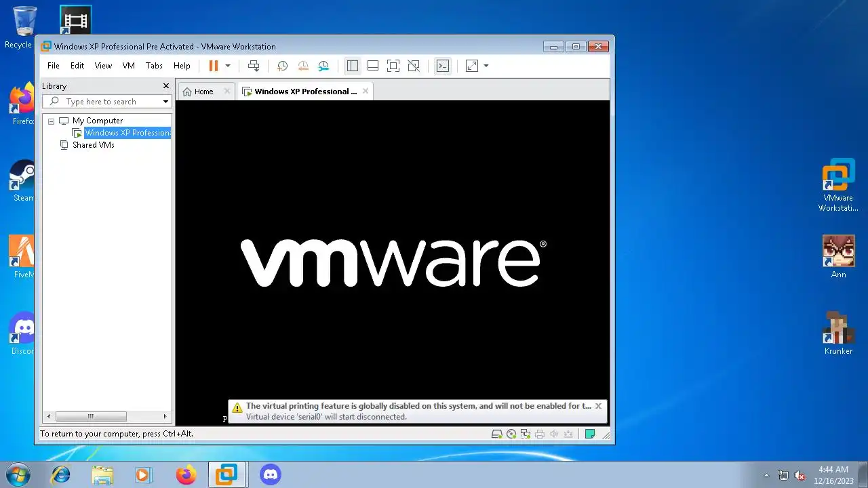Select My Computer in the library tree
Viewport: 868px width, 488px height.
click(x=97, y=121)
